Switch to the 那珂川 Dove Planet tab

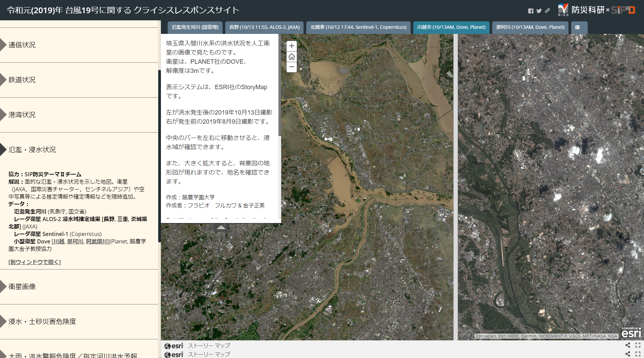click(x=530, y=27)
